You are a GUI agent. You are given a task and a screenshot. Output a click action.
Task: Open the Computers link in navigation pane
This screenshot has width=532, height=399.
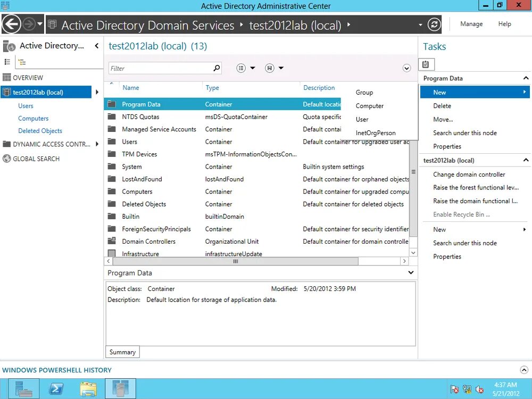click(33, 119)
